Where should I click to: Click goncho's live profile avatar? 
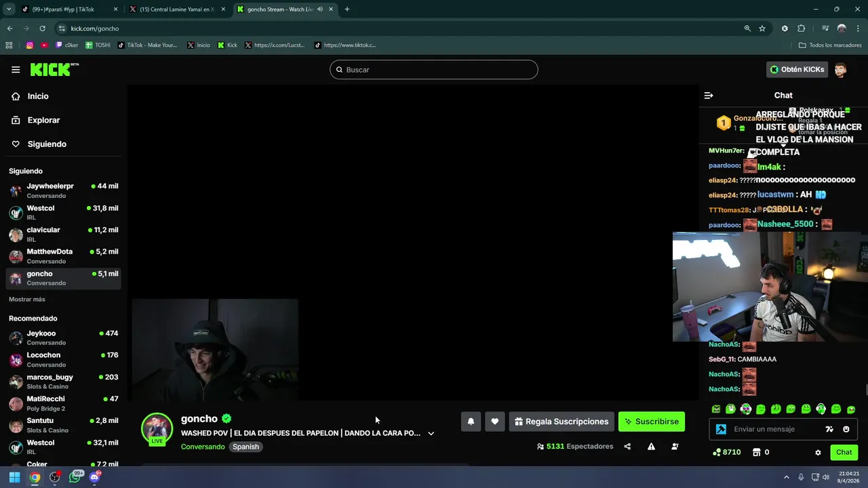tap(157, 428)
